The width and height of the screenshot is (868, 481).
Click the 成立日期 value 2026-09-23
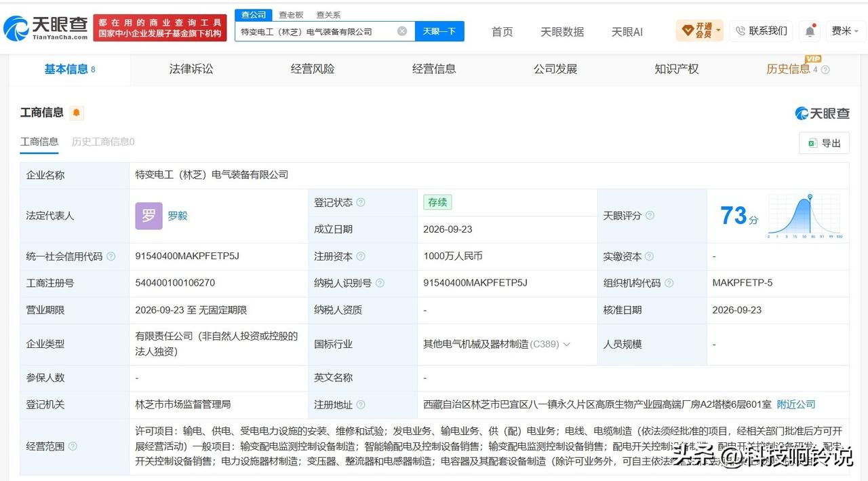(448, 229)
